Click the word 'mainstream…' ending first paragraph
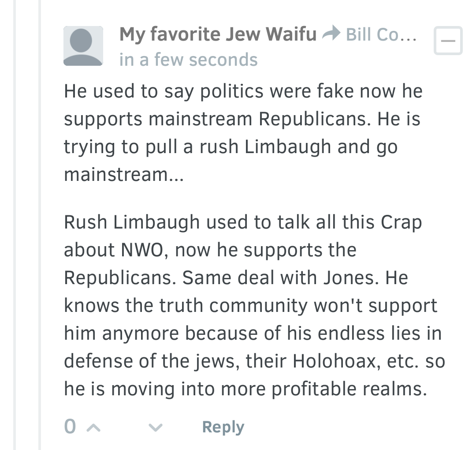The image size is (476, 450). tap(124, 175)
